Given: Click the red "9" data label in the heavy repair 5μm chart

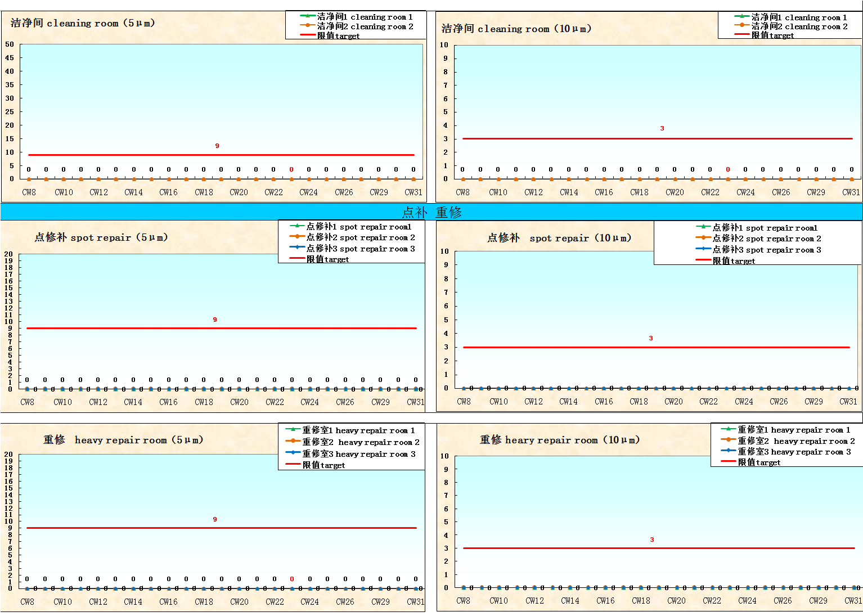Looking at the screenshot, I should coord(215,519).
